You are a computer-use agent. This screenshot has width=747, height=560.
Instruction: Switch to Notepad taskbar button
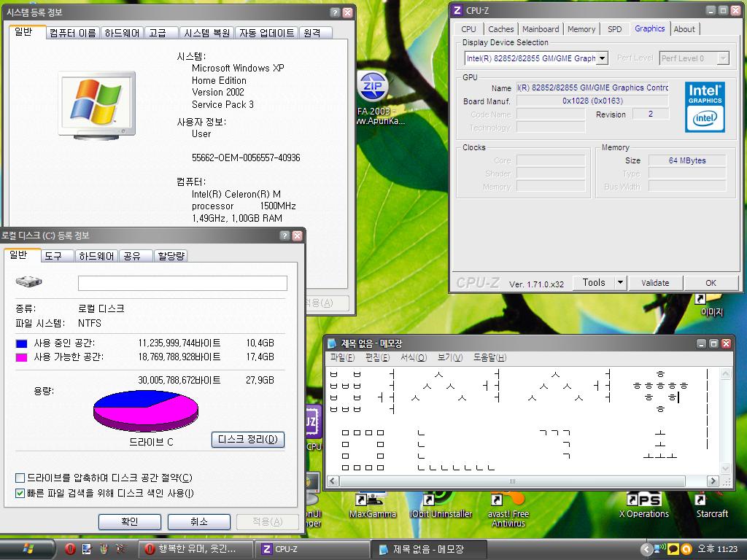(429, 549)
